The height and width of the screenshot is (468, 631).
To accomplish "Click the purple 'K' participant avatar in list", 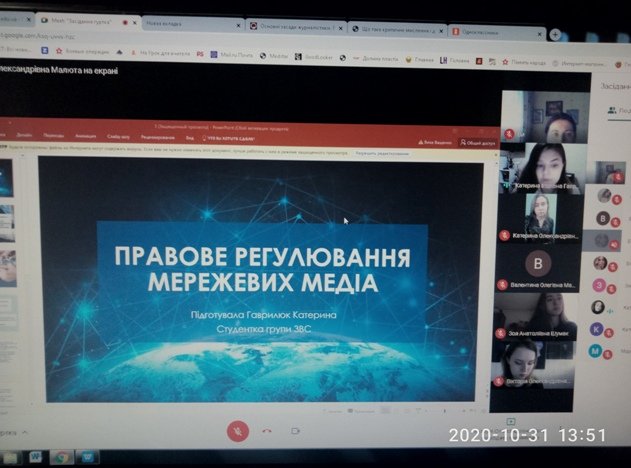I will (596, 329).
